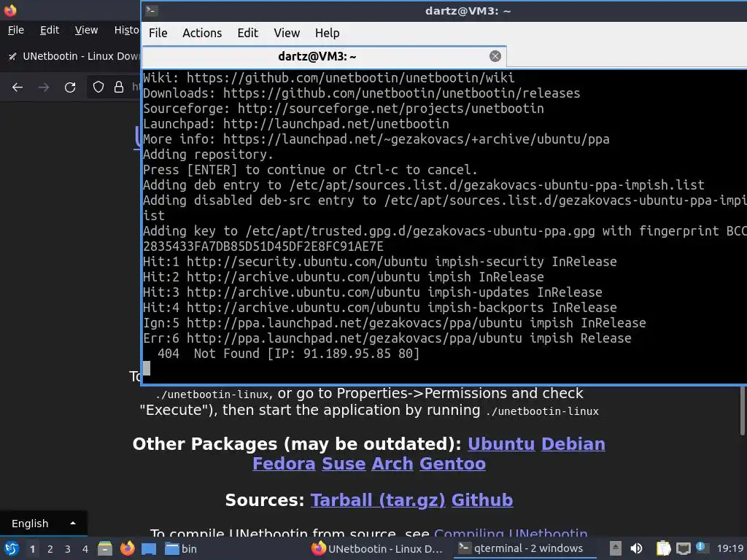The height and width of the screenshot is (560, 747).
Task: Click '404 Not Found' terminal output line
Action: click(x=288, y=354)
